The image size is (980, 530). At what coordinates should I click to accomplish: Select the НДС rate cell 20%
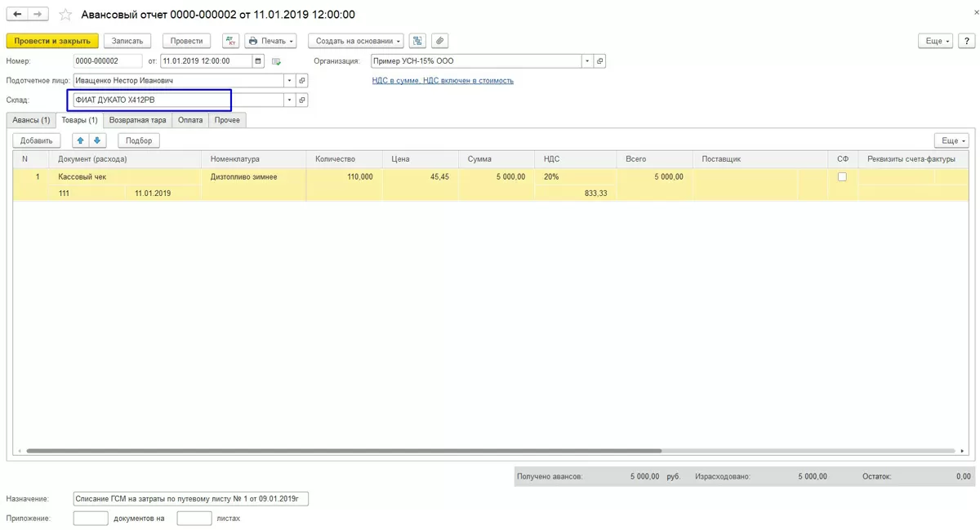tap(575, 176)
